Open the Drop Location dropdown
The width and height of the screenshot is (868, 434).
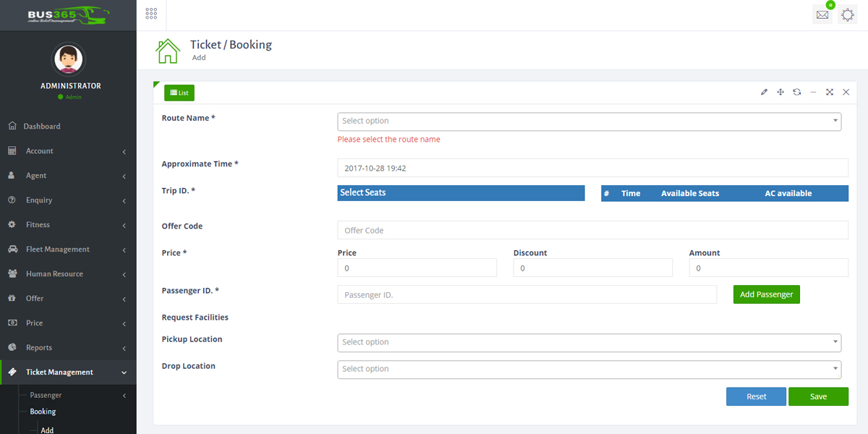(589, 369)
